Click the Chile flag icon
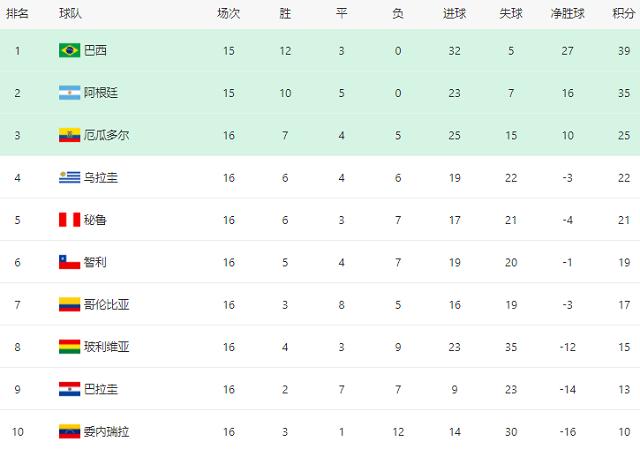Screen dimensions: 640x449 [69, 262]
